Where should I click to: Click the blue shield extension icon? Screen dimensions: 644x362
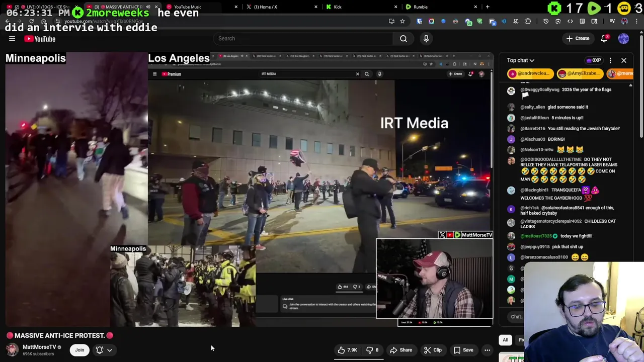click(419, 21)
